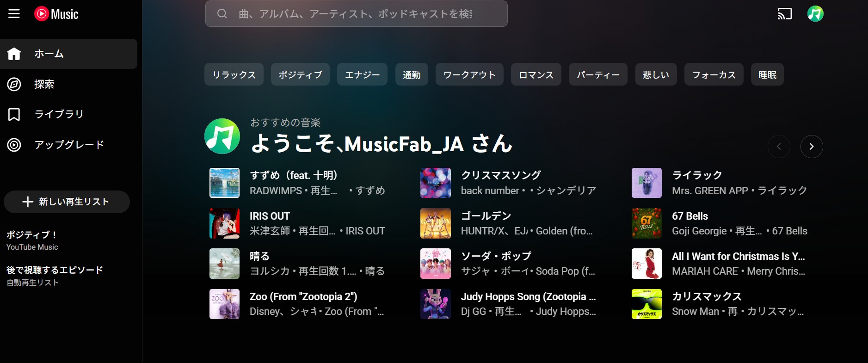Click song title IRIS OUT
868x363 pixels.
click(270, 216)
